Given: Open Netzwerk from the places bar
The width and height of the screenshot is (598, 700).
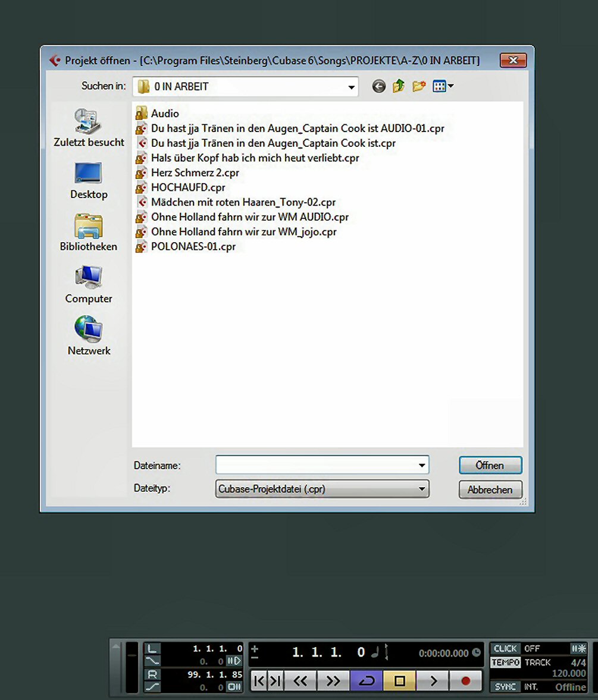Looking at the screenshot, I should pyautogui.click(x=89, y=335).
